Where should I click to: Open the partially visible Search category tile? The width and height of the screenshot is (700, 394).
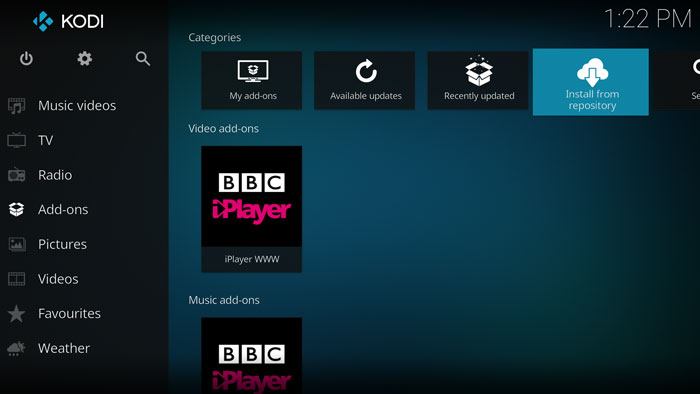pyautogui.click(x=677, y=80)
